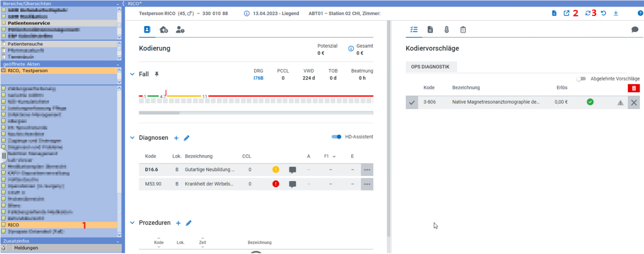
Task: Toggle Abgelehnte Vorschläge switch
Action: 581,79
